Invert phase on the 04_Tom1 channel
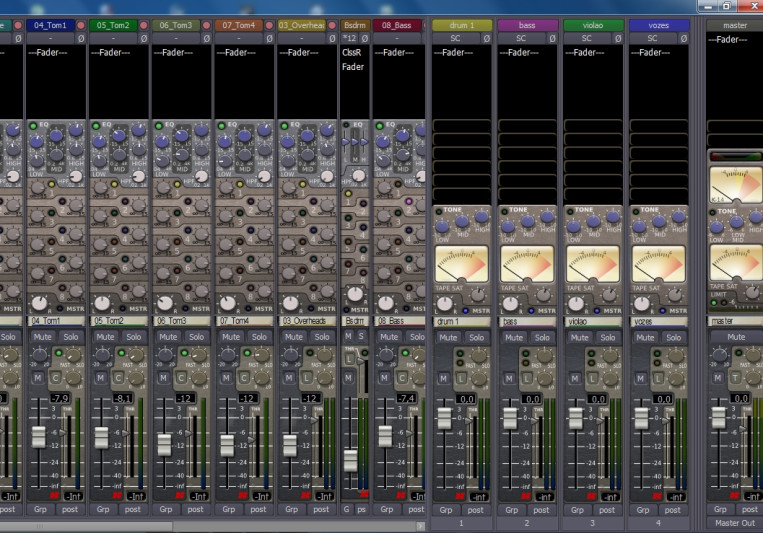 (81, 38)
